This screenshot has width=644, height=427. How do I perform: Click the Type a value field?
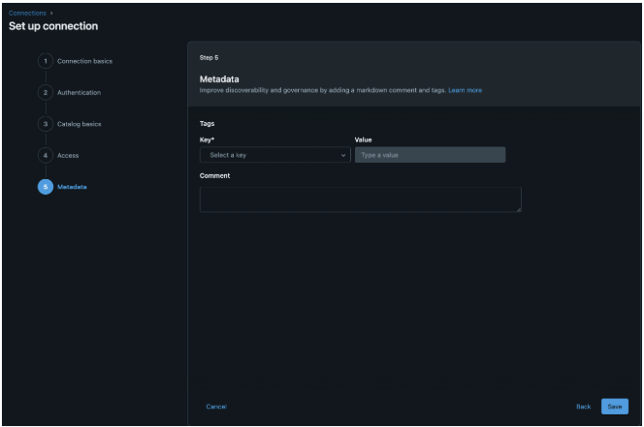(x=430, y=155)
